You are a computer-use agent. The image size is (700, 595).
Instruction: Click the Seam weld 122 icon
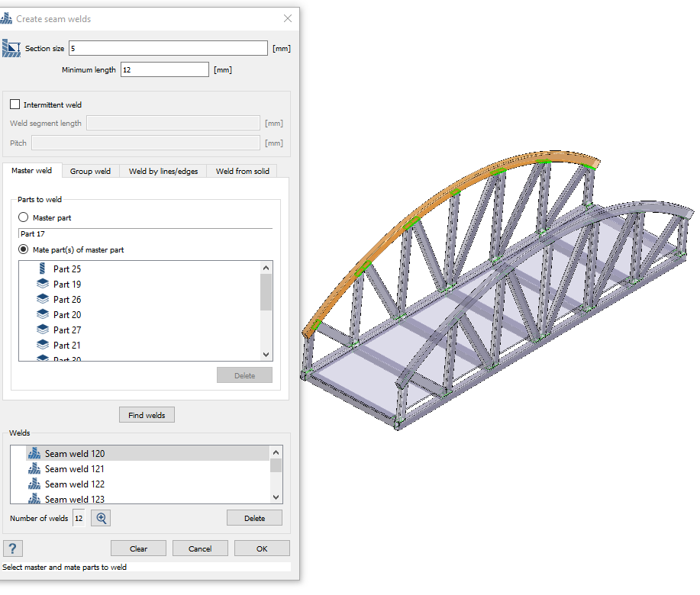coord(34,484)
